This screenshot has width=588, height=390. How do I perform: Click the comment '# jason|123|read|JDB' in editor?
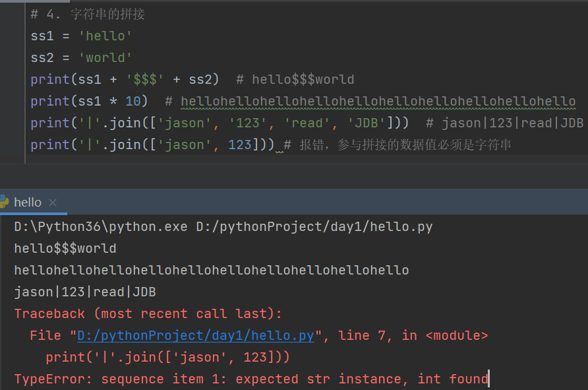point(505,123)
